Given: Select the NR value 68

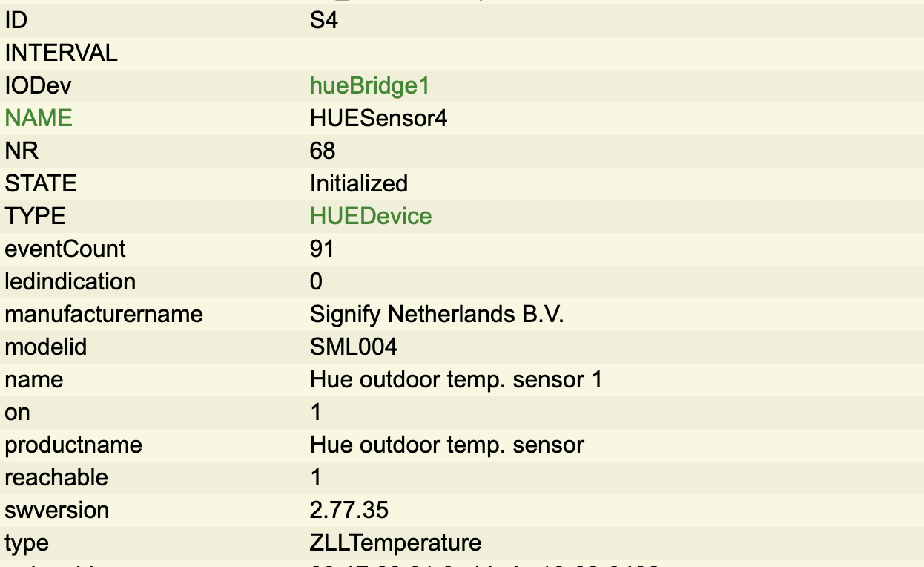Looking at the screenshot, I should coord(323,151).
